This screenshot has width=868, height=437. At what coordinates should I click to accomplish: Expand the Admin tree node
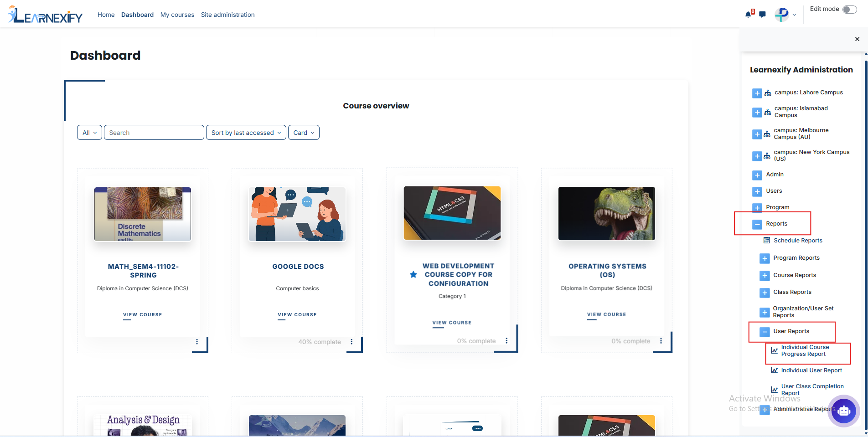coord(757,175)
